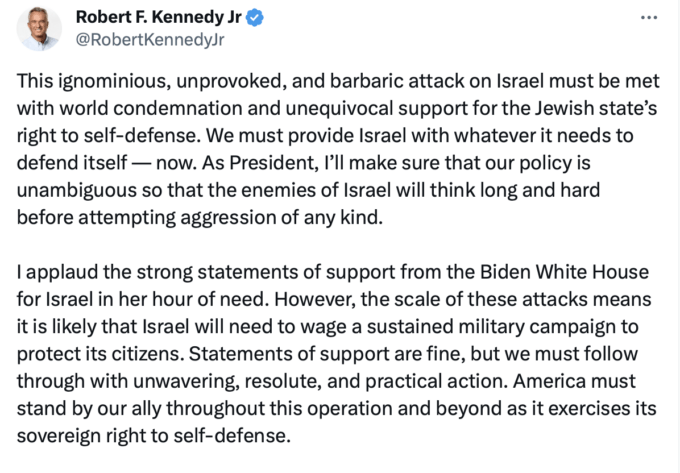680x473 pixels.
Task: Click the blue verified checkmark badge
Action: [255, 18]
